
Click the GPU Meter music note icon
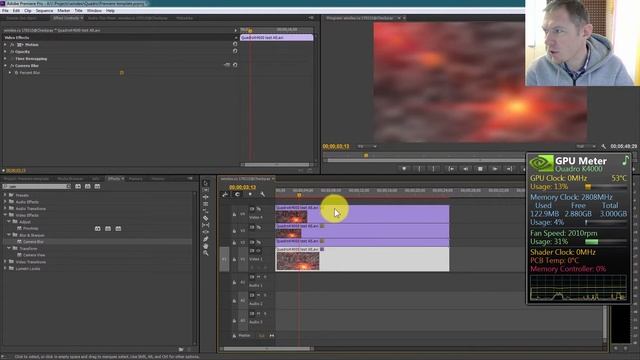coord(625,160)
